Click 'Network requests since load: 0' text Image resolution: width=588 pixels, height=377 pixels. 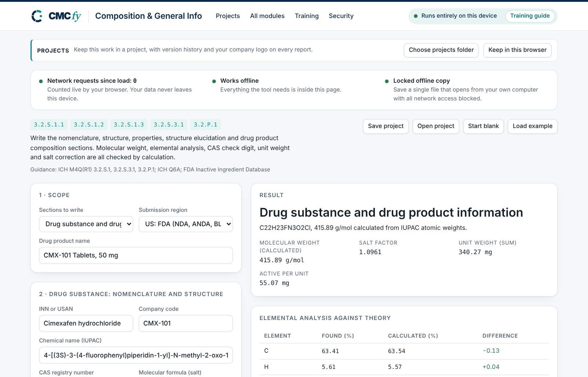(x=92, y=81)
